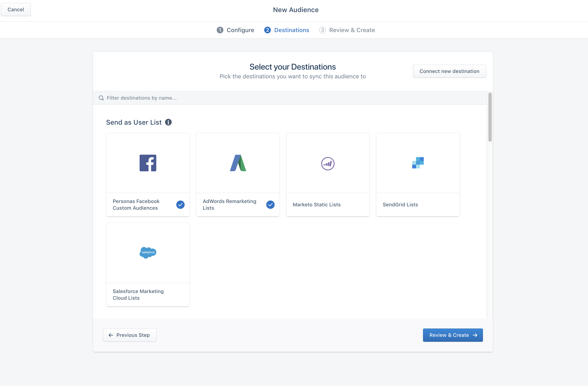588x386 pixels.
Task: Click the Salesforce cloud logo icon
Action: 148,252
